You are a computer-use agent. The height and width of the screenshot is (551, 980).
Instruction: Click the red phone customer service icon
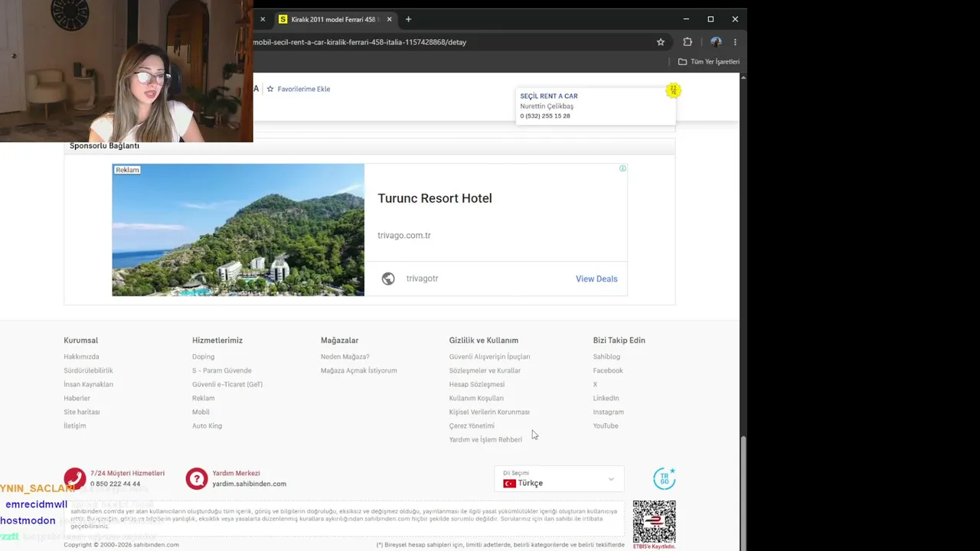point(74,478)
